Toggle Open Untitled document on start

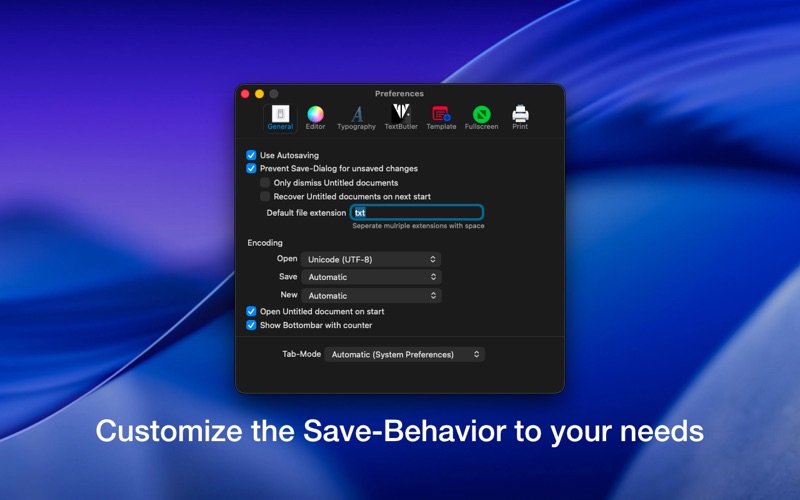251,311
